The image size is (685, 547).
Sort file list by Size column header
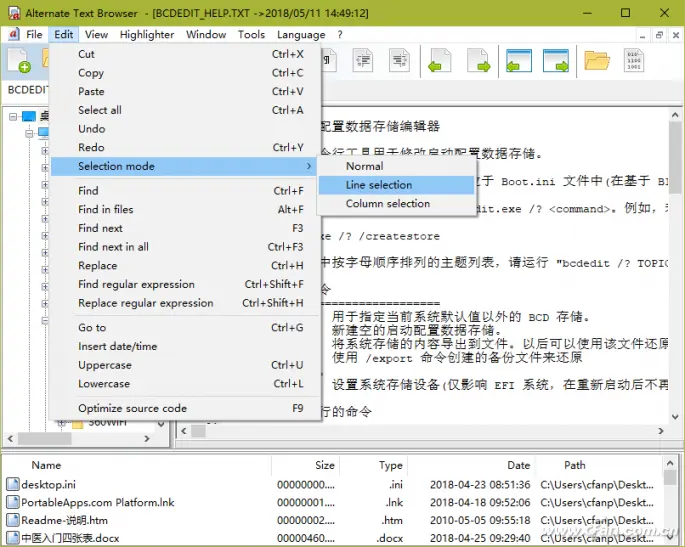coord(325,465)
